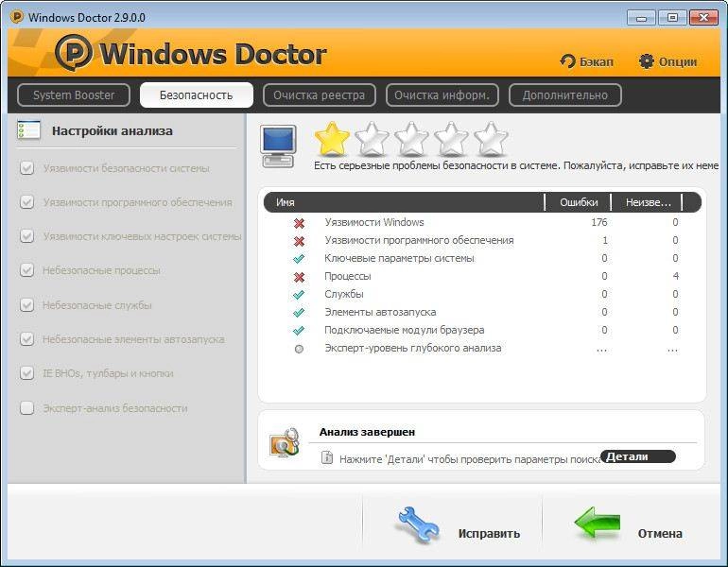Open the System Booster tab
The width and height of the screenshot is (728, 567).
coord(74,95)
